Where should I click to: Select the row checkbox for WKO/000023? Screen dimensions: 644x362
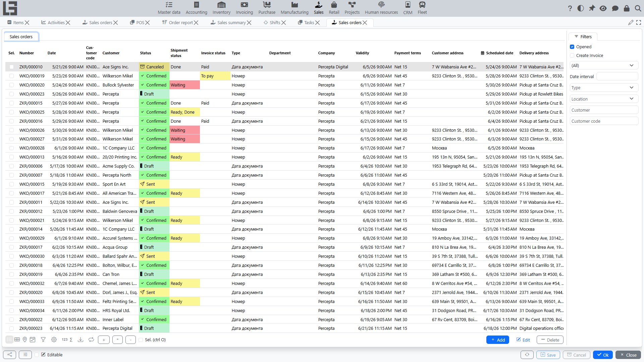12,94
